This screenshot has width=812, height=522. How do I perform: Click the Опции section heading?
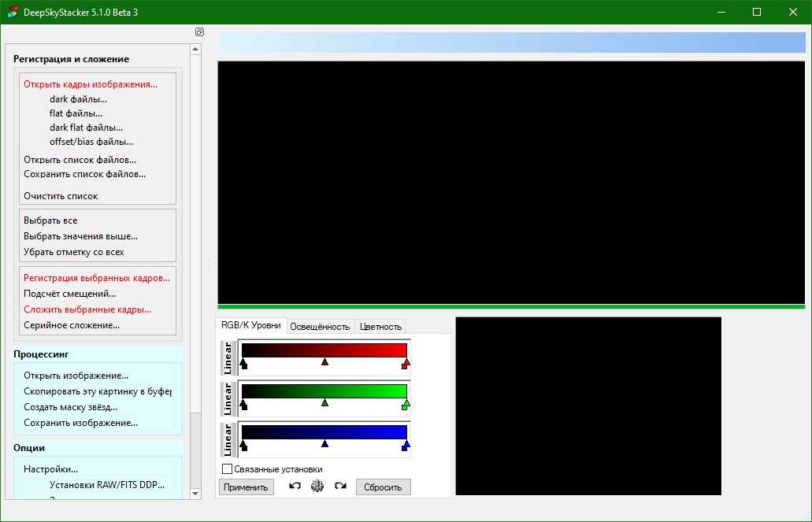29,448
